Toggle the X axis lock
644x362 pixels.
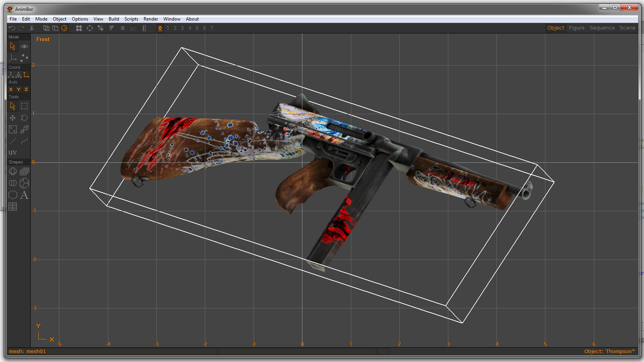pos(11,89)
